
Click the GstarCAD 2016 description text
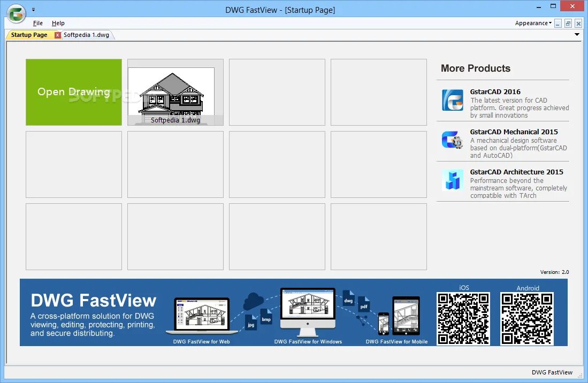click(520, 108)
